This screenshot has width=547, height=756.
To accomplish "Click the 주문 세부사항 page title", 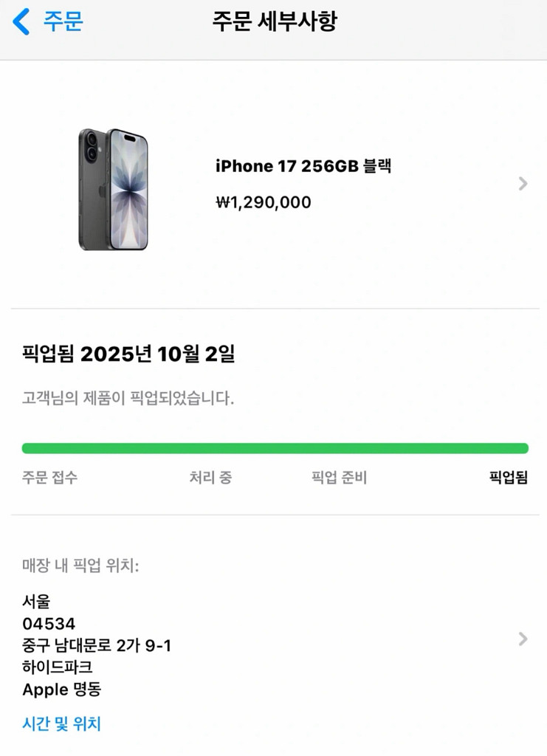I will [x=274, y=21].
